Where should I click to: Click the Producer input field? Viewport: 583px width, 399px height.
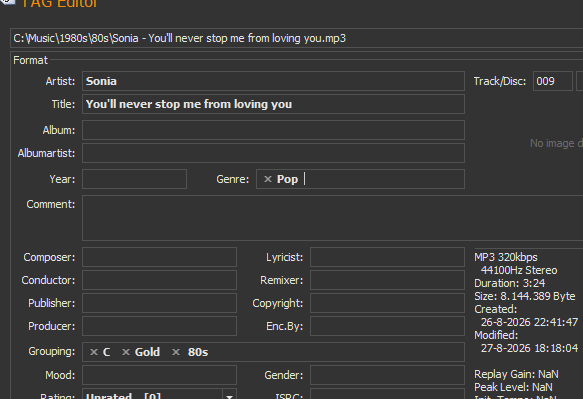[159, 326]
